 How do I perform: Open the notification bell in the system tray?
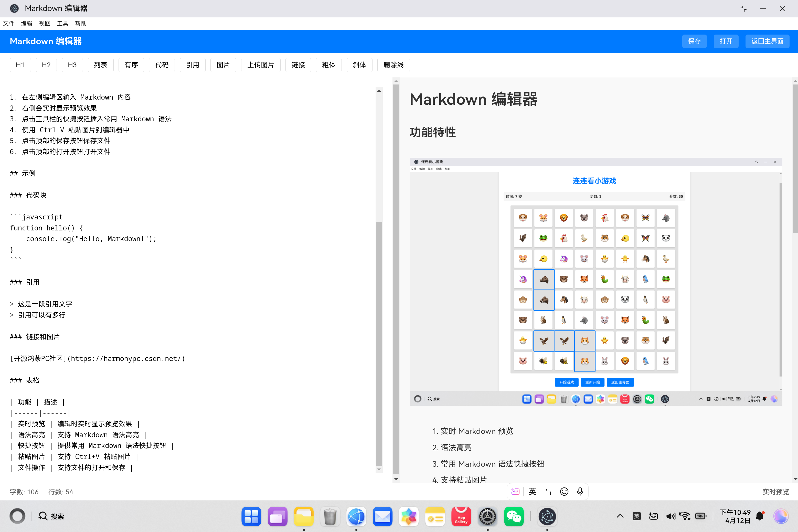coord(759,516)
